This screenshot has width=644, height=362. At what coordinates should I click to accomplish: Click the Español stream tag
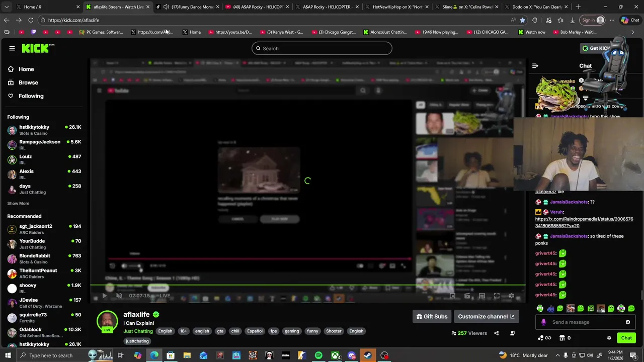point(255,331)
